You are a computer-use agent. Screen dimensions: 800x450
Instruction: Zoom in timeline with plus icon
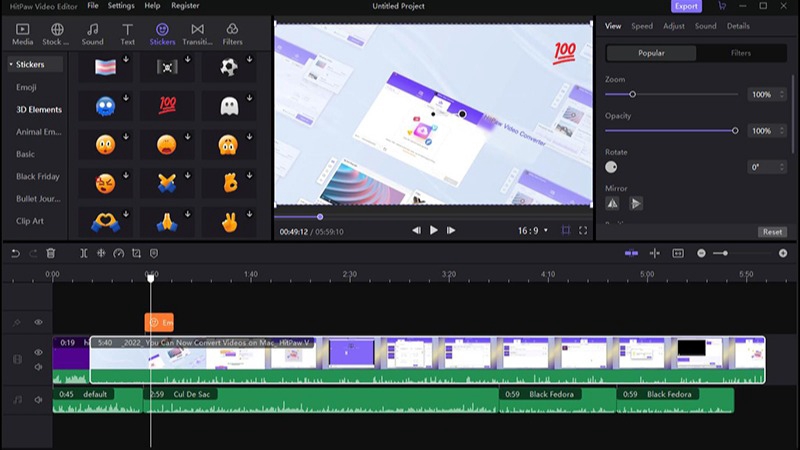(x=783, y=253)
